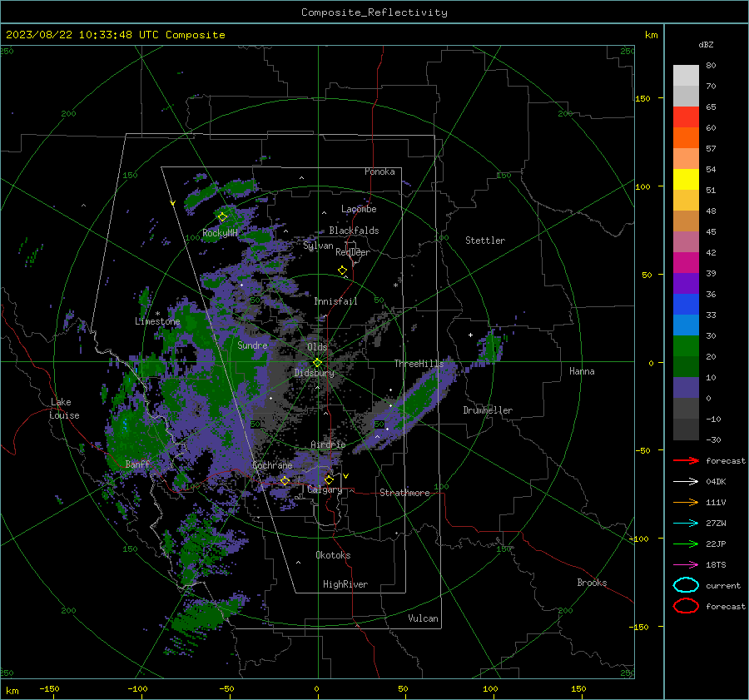The image size is (749, 700).
Task: Click the Cochrane city label
Action: 272,465
